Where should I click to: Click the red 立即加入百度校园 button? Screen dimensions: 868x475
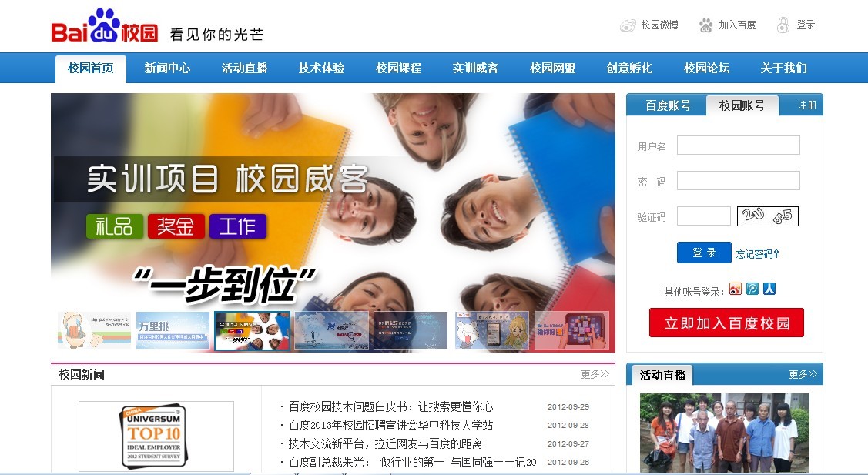coord(726,323)
